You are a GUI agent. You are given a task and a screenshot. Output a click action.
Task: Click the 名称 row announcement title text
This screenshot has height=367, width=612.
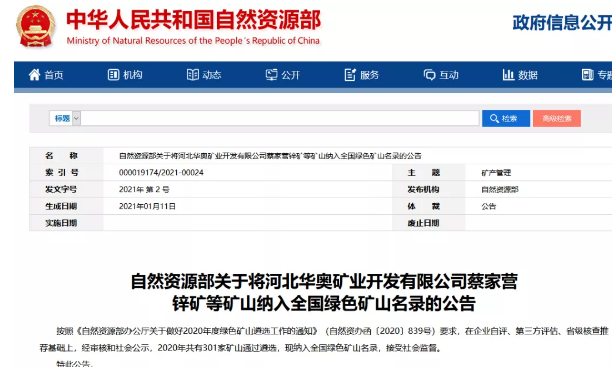pyautogui.click(x=270, y=156)
